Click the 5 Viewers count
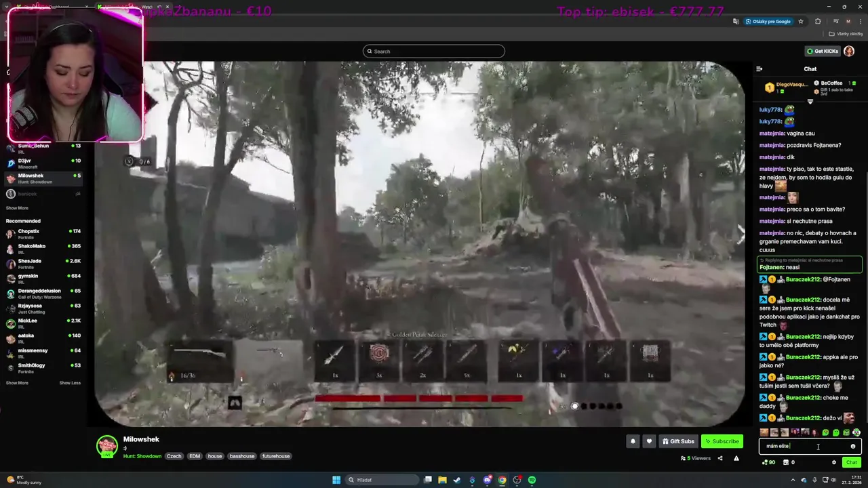Viewport: 868px width, 488px height. pyautogui.click(x=696, y=458)
